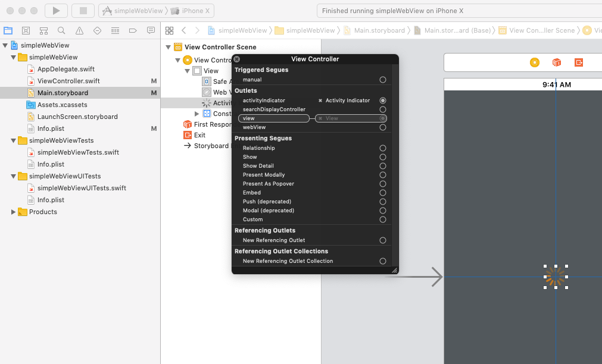Expand the Products folder

14,212
